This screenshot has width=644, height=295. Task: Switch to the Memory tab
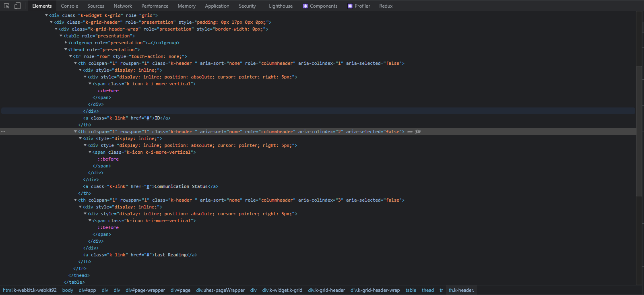coord(187,6)
